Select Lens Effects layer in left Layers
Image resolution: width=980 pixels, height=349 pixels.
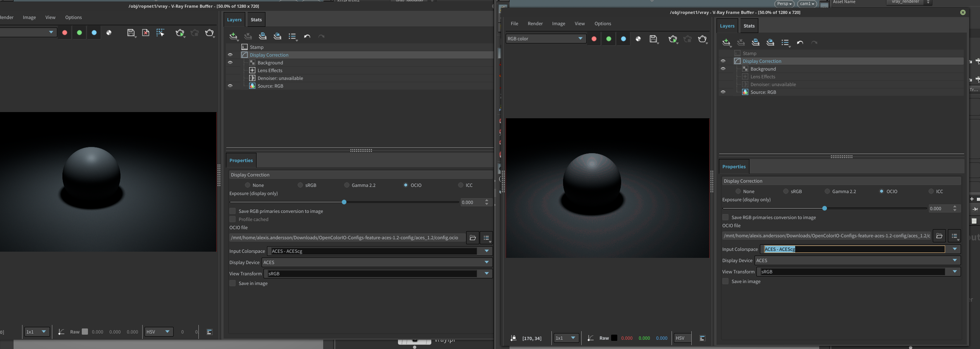pos(270,70)
